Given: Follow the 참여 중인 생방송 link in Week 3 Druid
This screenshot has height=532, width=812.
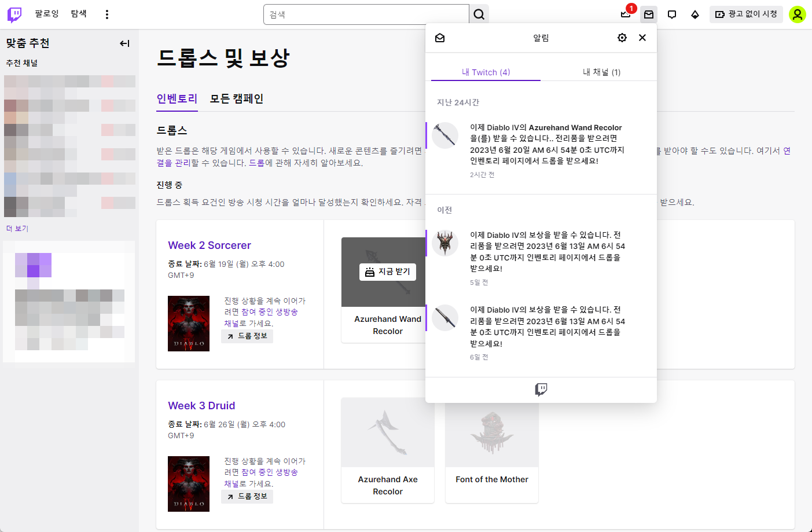Looking at the screenshot, I should coord(269,472).
